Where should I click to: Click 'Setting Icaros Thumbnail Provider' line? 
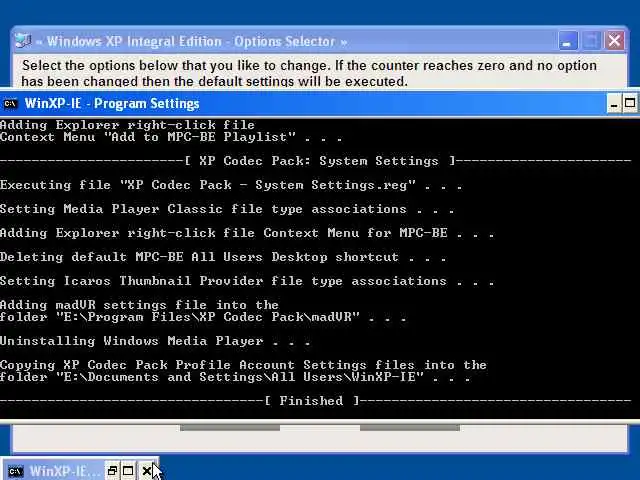pos(247,281)
